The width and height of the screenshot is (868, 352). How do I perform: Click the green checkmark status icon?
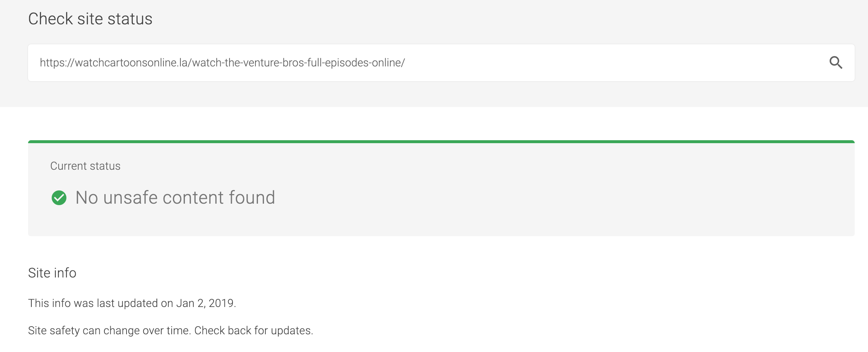pos(59,198)
